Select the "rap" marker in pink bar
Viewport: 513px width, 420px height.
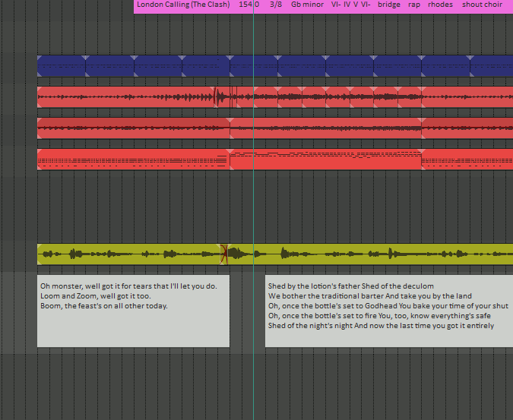pos(414,5)
